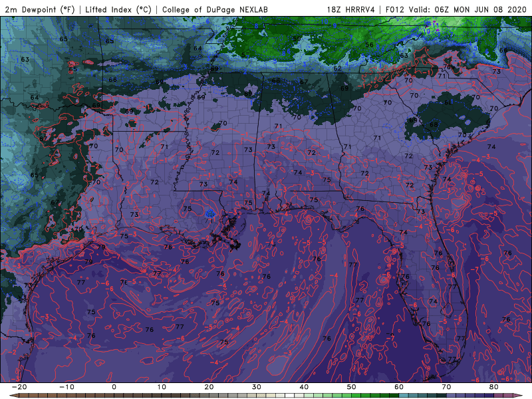The width and height of the screenshot is (532, 399).
Task: Click the 60 label on the color scale
Action: [399, 387]
